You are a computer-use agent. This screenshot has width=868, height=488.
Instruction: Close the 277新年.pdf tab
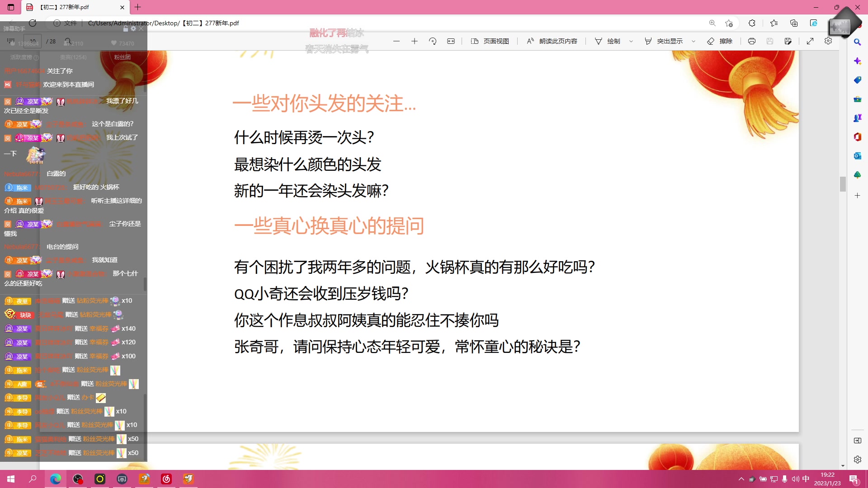click(122, 7)
